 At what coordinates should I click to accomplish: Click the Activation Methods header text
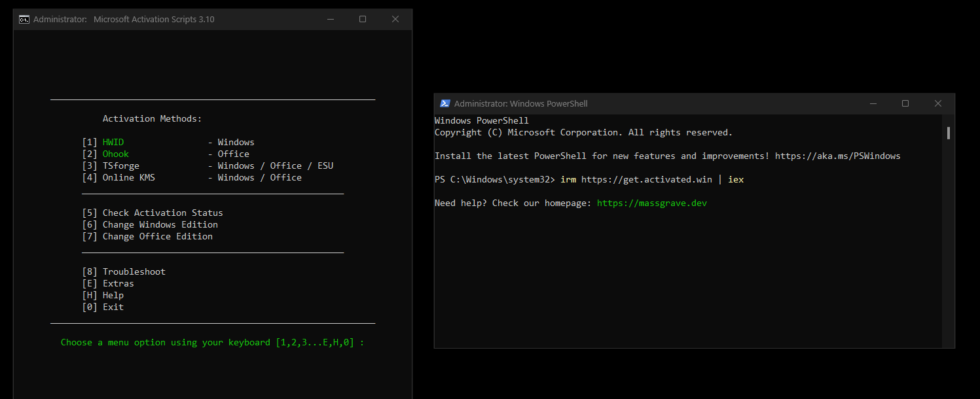click(152, 118)
